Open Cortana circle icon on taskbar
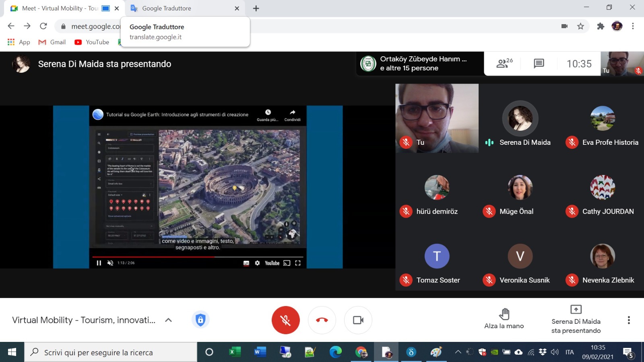 point(209,352)
